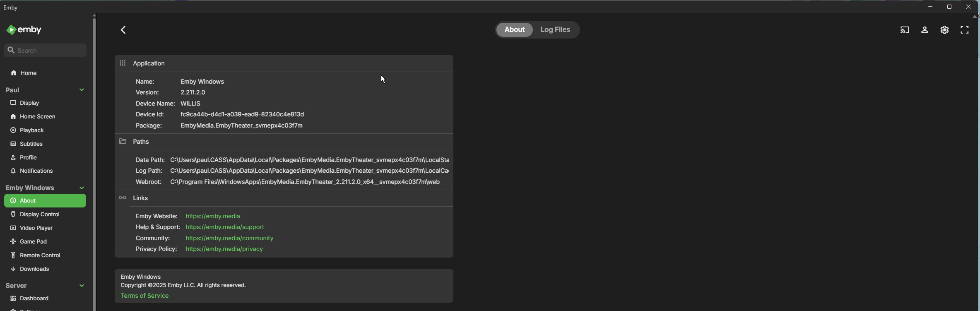Collapse the Emby Windows section chevron
The image size is (980, 311).
pyautogui.click(x=82, y=188)
